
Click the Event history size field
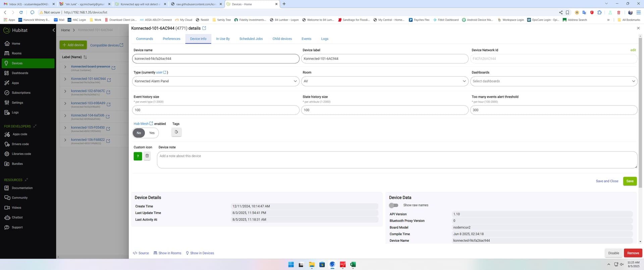(216, 110)
